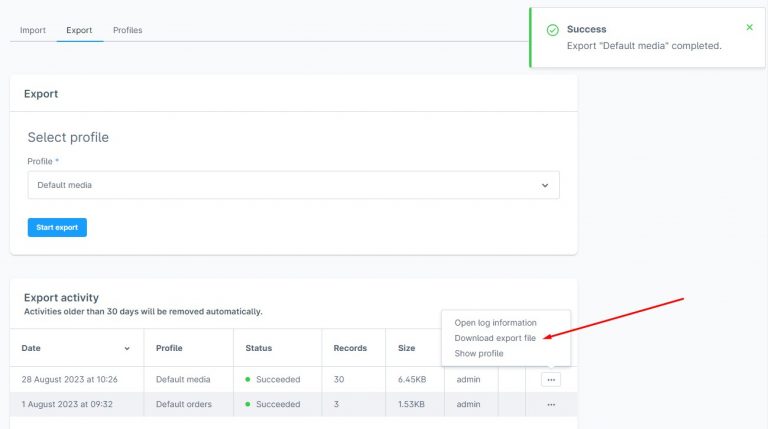Open actions menu for Default orders row
768x429 pixels.
551,405
